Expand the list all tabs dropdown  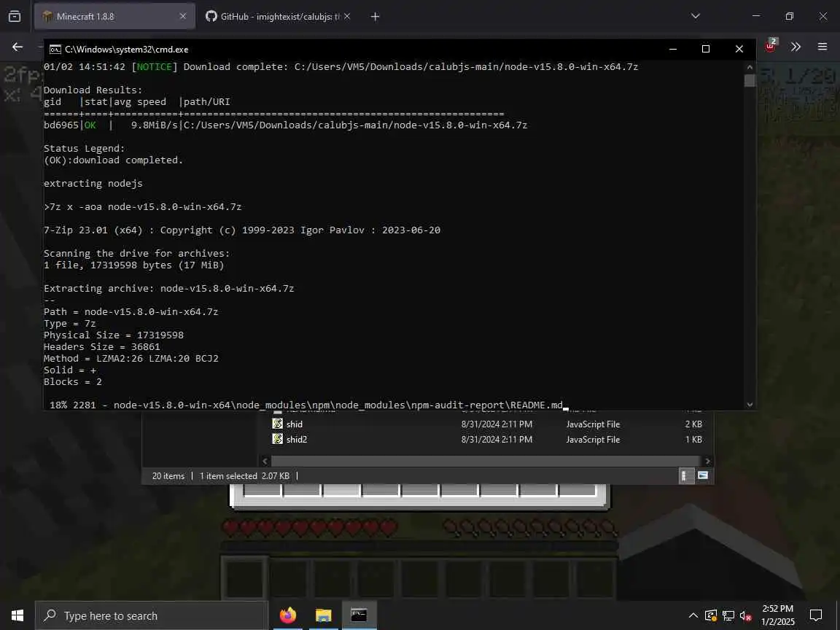point(696,16)
